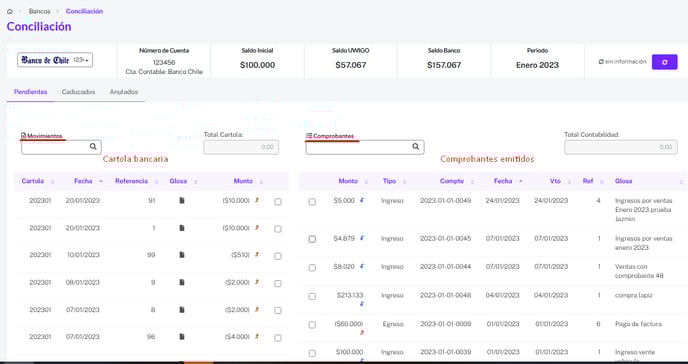Open glosa document icon for reference 99

click(182, 255)
